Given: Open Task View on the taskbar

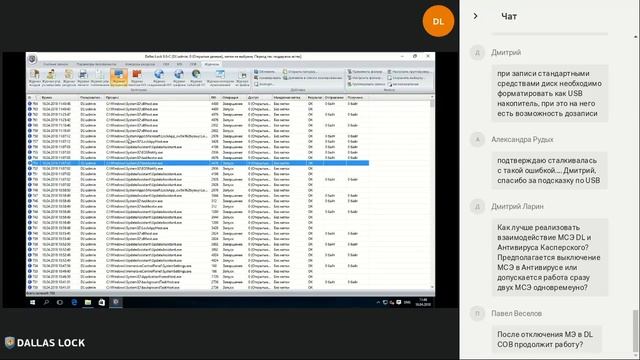Looking at the screenshot, I should point(60,302).
